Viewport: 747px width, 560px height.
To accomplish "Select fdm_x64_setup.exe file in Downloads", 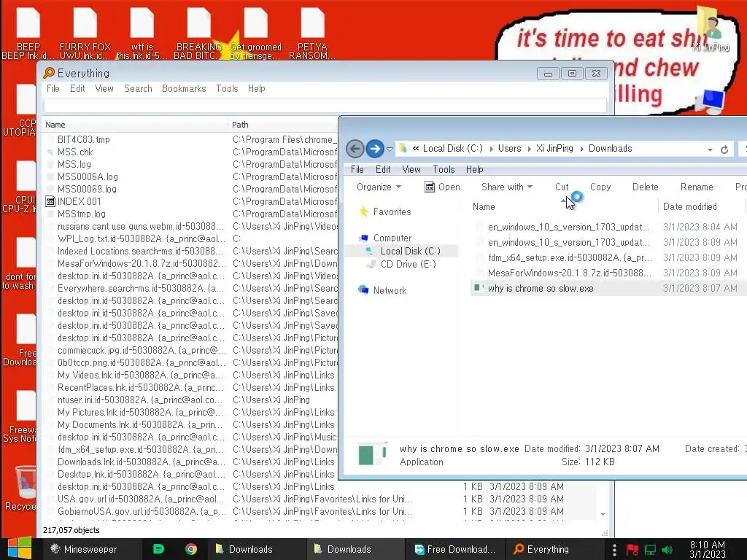I will point(570,257).
